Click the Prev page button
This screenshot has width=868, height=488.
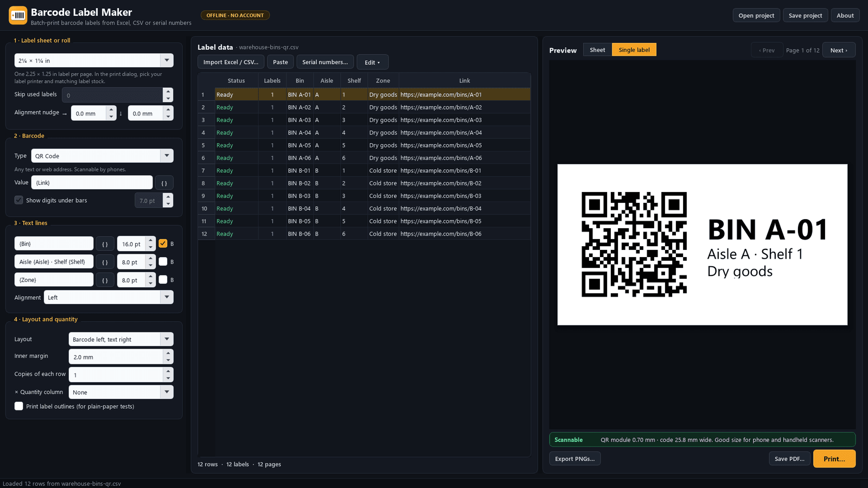click(767, 50)
